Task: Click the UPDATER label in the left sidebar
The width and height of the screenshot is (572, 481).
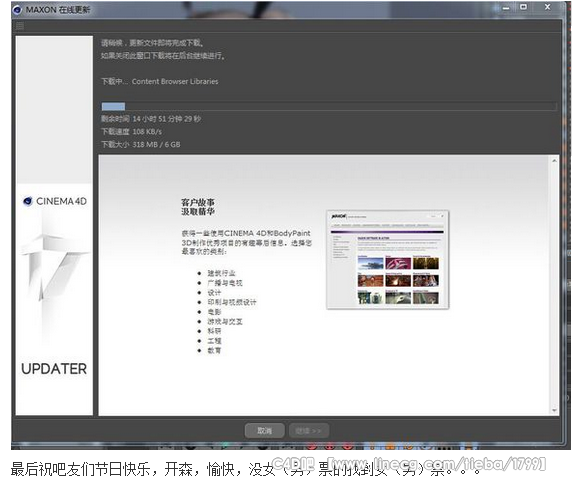Action: pos(54,369)
